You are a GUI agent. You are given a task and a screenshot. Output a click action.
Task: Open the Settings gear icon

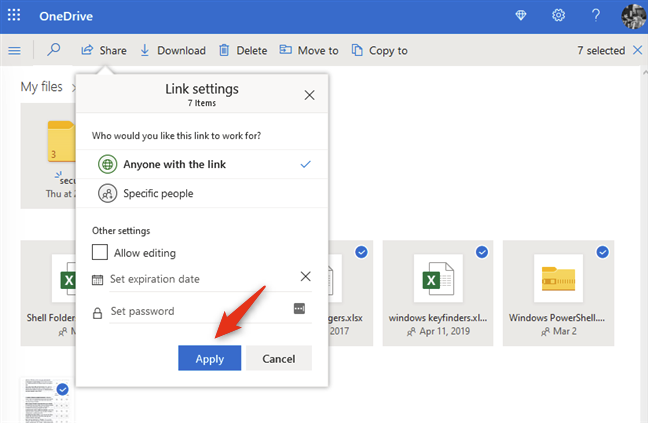pyautogui.click(x=558, y=16)
